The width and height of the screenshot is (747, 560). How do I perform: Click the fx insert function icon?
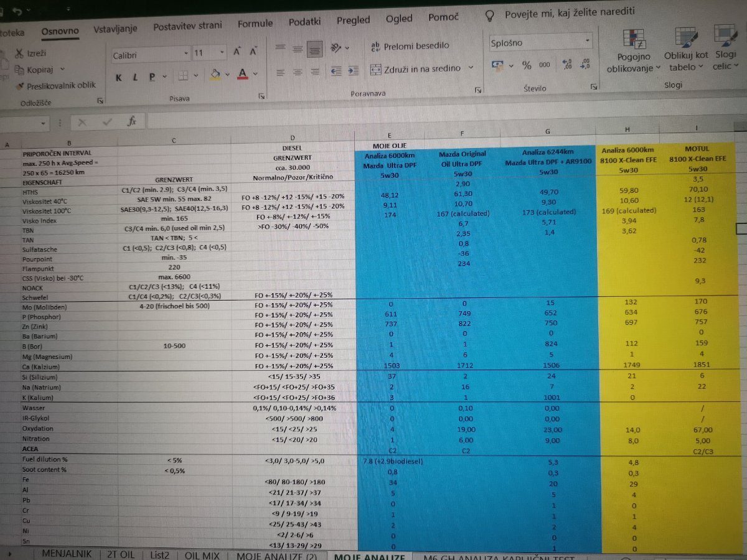click(x=132, y=121)
